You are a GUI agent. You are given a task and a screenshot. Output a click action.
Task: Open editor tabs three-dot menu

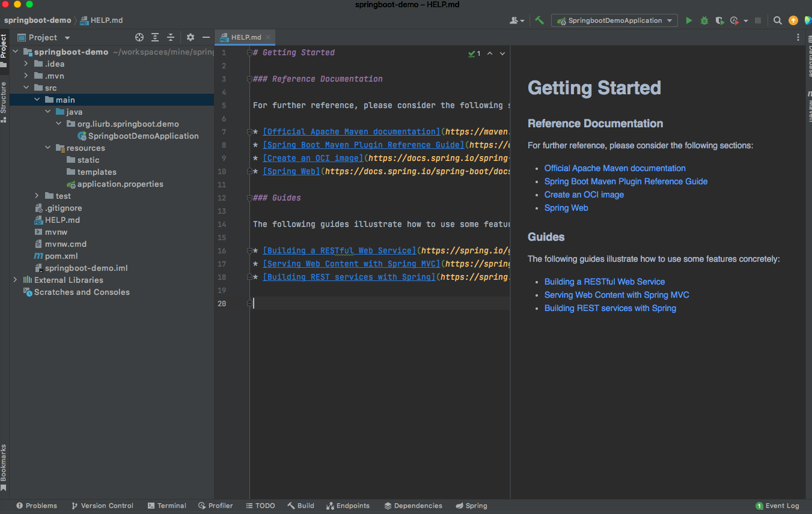coord(798,37)
